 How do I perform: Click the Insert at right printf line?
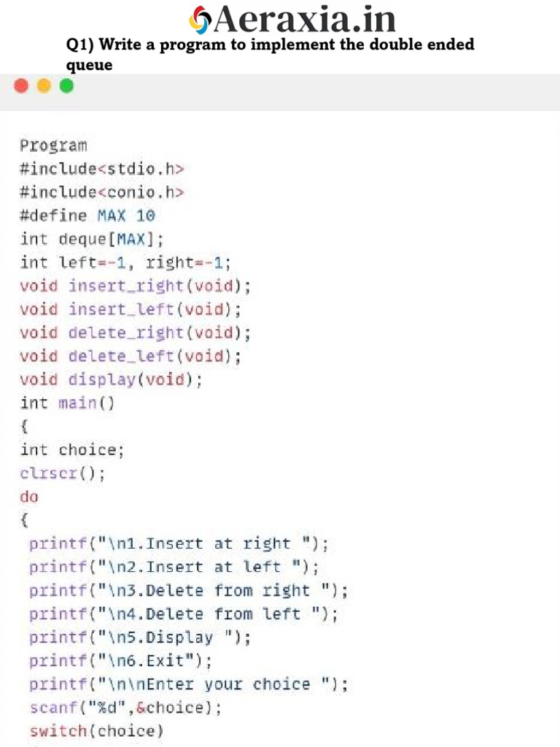tap(179, 543)
